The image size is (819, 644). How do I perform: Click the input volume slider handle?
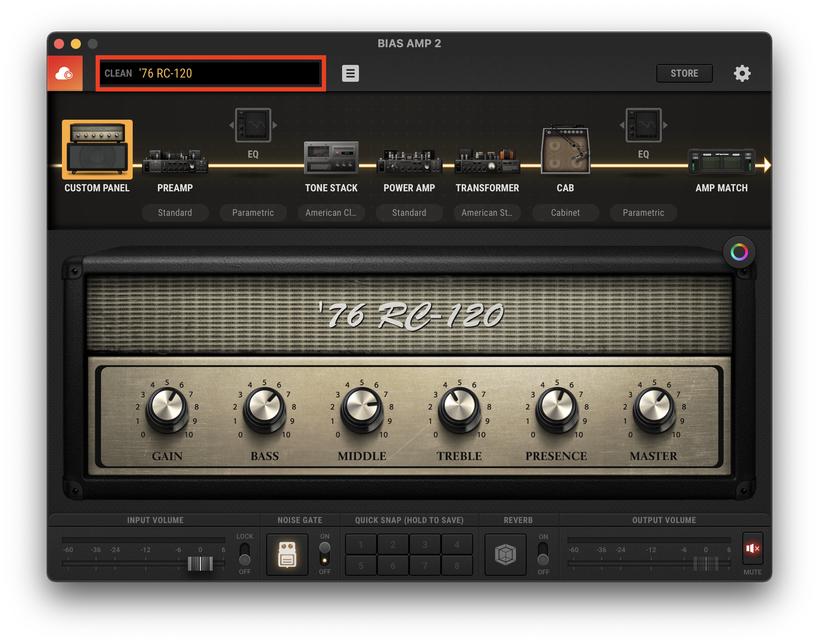pyautogui.click(x=200, y=563)
